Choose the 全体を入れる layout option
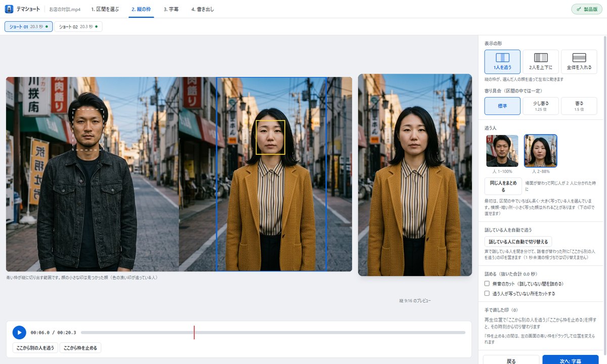The image size is (607, 364). pyautogui.click(x=579, y=62)
